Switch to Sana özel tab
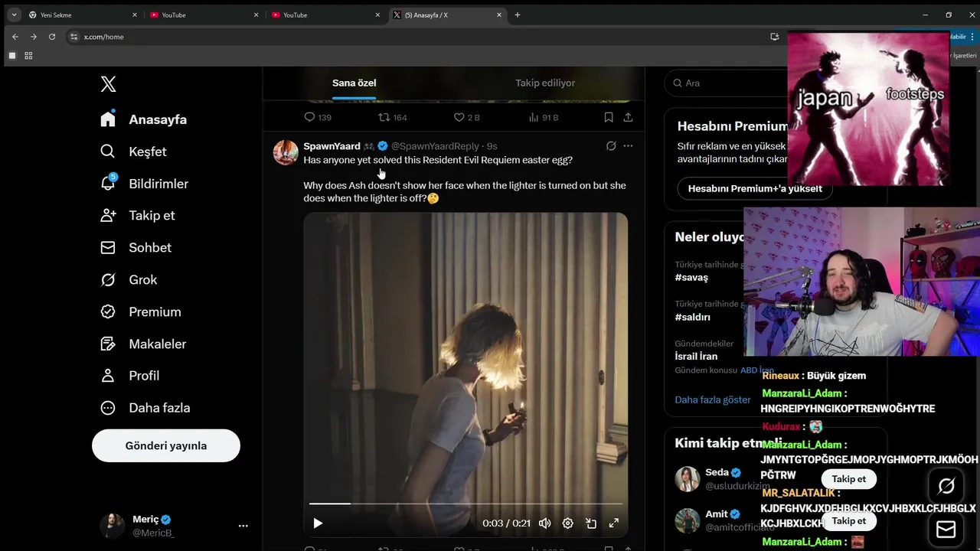 click(354, 83)
